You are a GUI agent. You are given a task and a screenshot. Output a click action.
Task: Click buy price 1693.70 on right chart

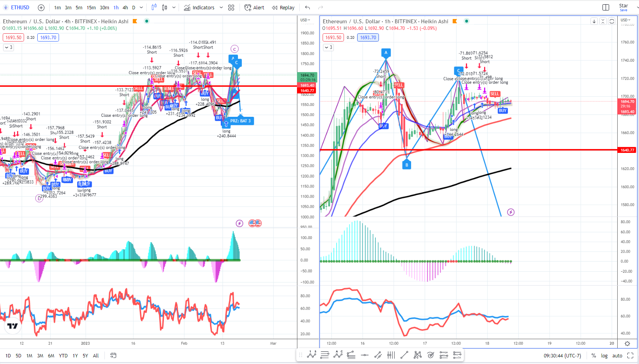click(368, 38)
